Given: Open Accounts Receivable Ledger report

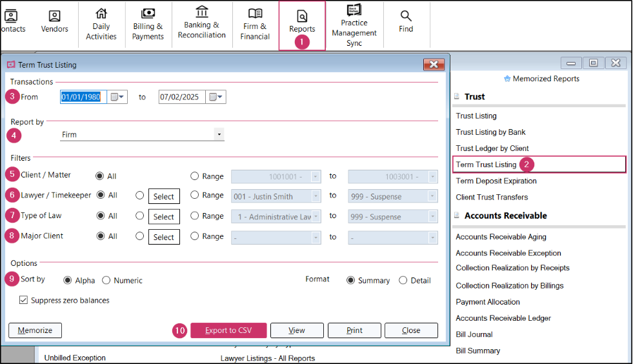Looking at the screenshot, I should pos(503,318).
